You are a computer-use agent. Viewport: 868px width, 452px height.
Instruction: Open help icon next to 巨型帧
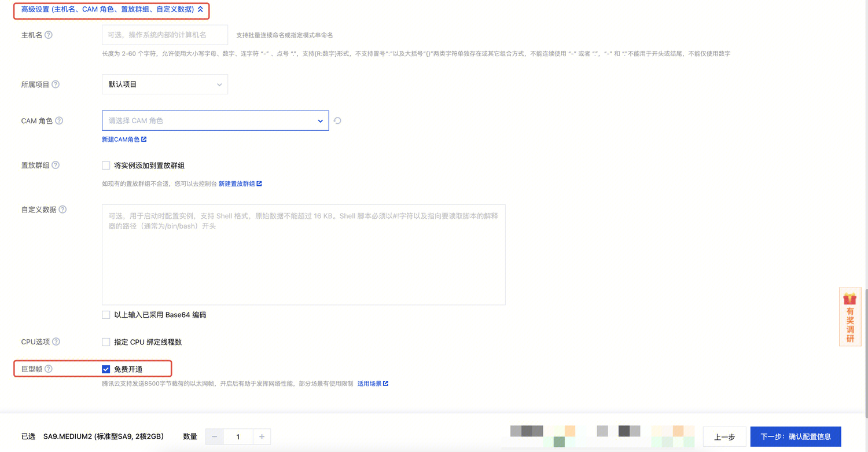click(x=49, y=369)
